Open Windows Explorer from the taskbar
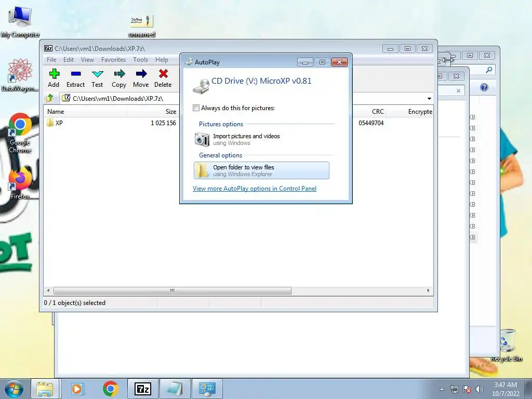 click(x=45, y=389)
